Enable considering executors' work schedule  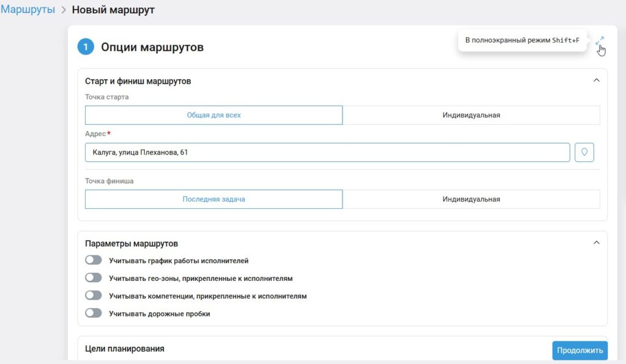click(x=94, y=260)
